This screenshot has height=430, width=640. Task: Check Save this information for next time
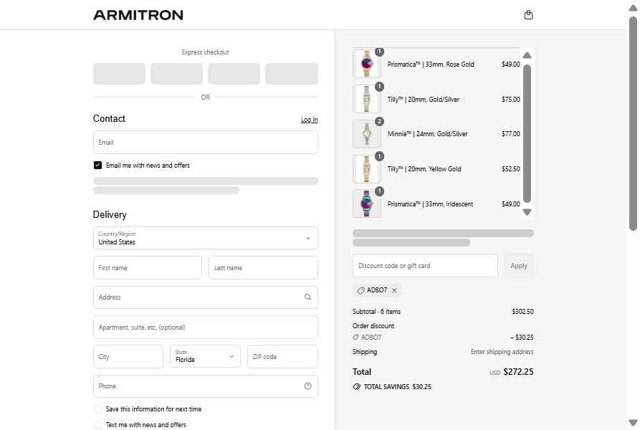(x=98, y=409)
